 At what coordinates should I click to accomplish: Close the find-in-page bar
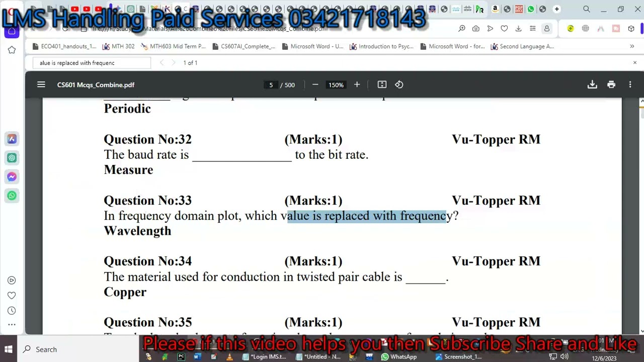tap(635, 63)
